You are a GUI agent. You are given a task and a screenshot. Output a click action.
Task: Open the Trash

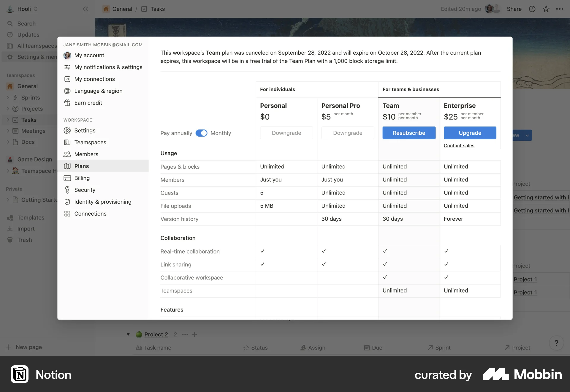[x=25, y=240]
